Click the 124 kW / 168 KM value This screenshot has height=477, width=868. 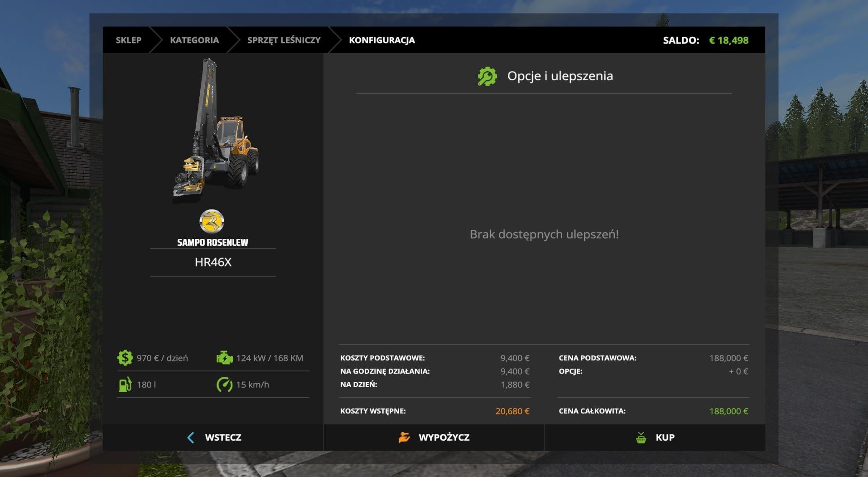(x=270, y=358)
